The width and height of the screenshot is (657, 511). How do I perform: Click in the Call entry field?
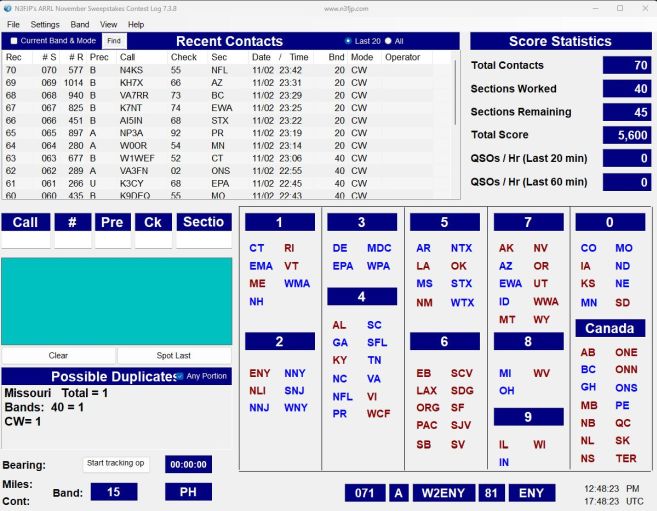25,241
